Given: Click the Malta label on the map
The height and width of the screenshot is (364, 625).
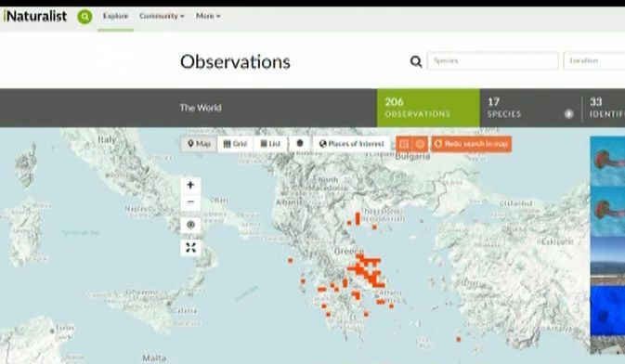Looking at the screenshot, I should [154, 357].
